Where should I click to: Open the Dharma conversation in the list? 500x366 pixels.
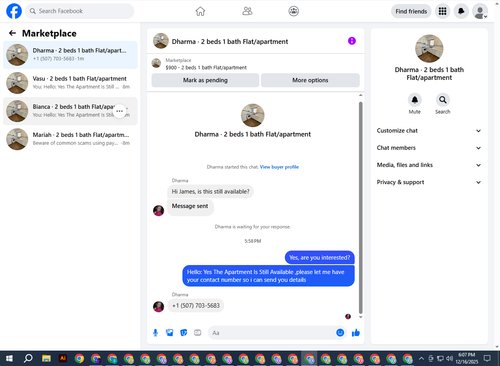coord(70,55)
